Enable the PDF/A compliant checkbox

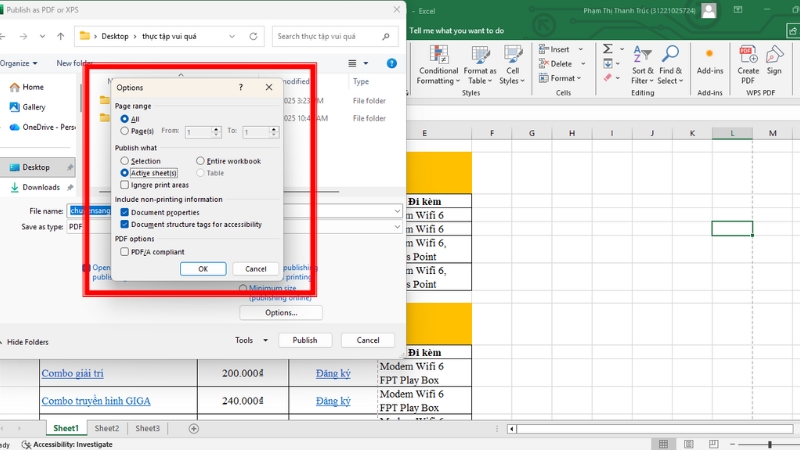pyautogui.click(x=125, y=252)
